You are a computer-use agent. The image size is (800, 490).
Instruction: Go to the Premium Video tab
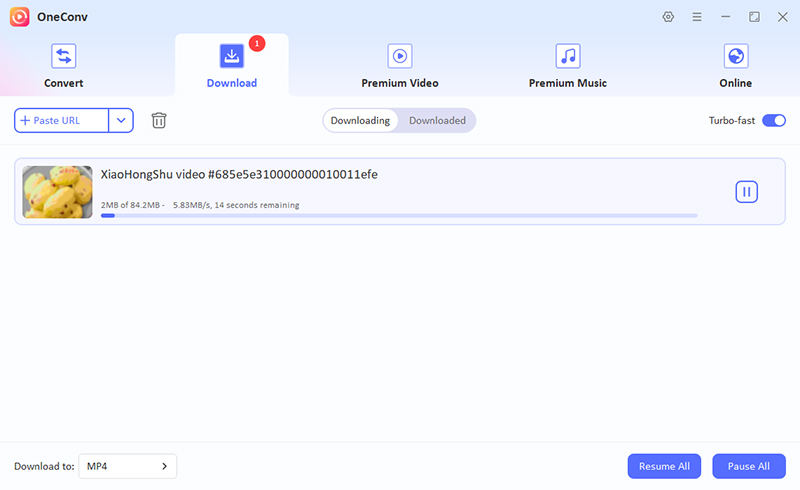coord(400,83)
